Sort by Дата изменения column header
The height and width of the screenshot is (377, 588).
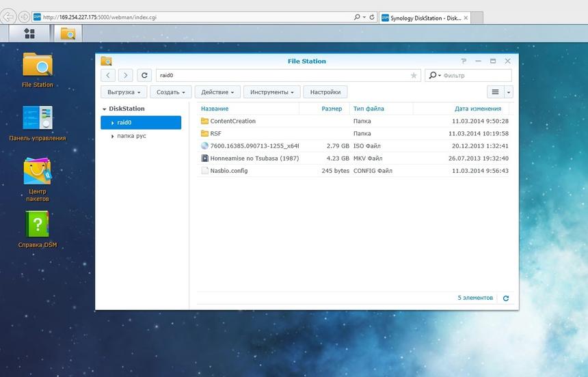(478, 109)
